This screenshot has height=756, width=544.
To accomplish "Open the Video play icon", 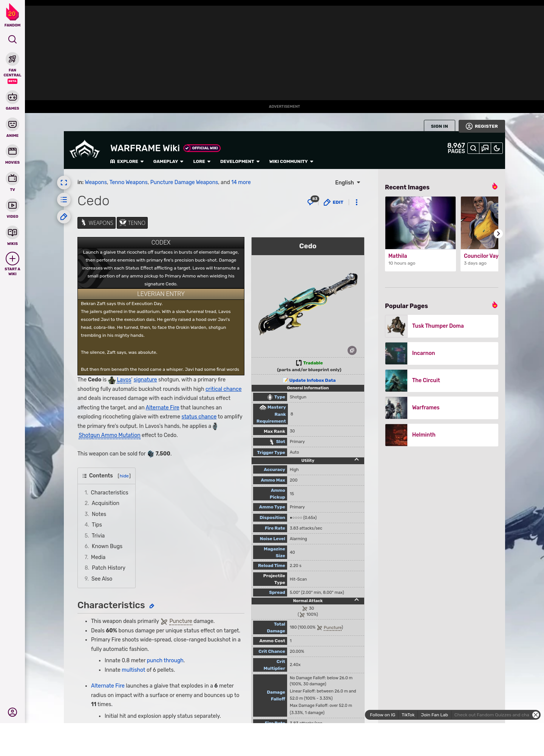I will pos(12,205).
